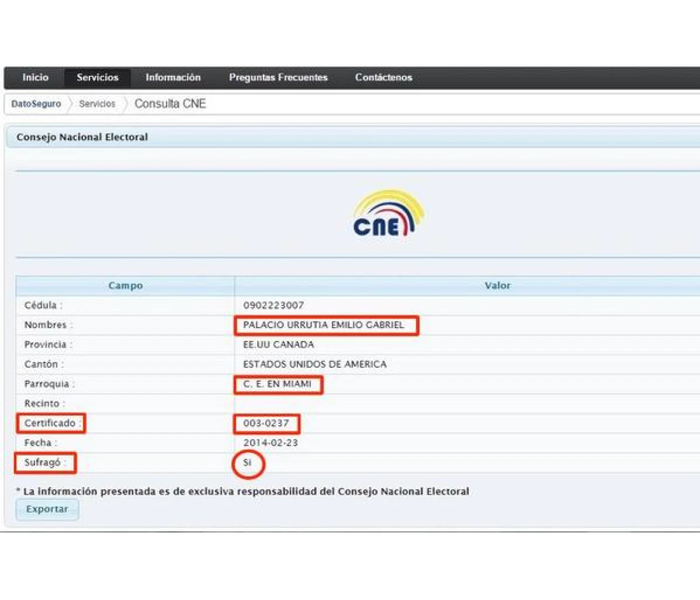700x600 pixels.
Task: Click the Cantón field label
Action: pos(44,364)
